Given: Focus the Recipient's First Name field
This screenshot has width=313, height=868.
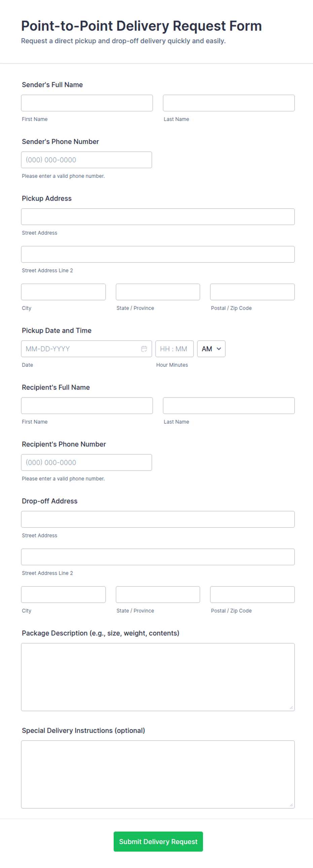Looking at the screenshot, I should pyautogui.click(x=87, y=406).
